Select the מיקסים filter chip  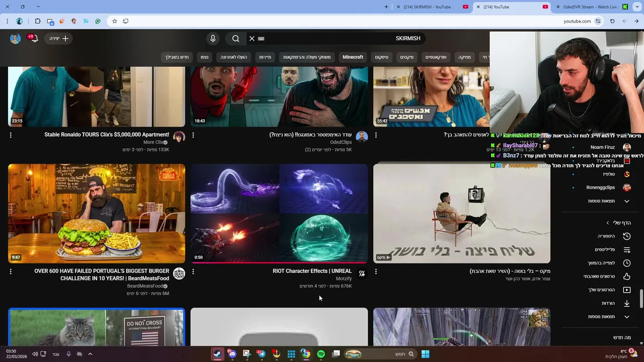click(x=407, y=57)
